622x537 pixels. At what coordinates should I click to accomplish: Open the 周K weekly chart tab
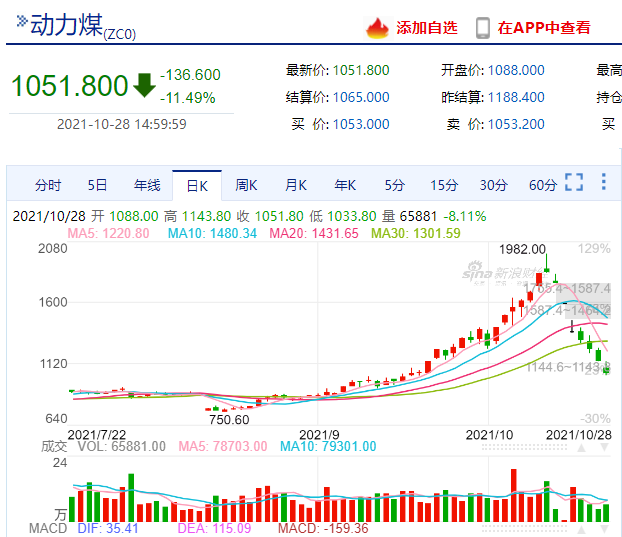point(246,185)
